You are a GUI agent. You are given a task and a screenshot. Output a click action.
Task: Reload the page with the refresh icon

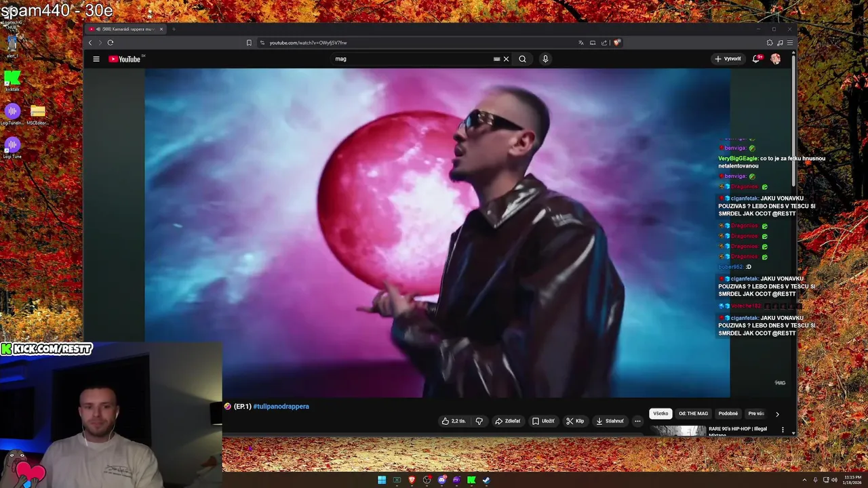[x=111, y=43]
